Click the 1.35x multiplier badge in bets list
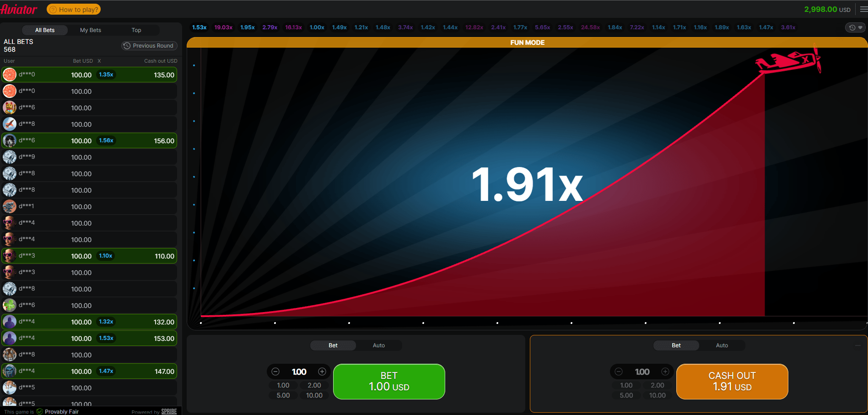The width and height of the screenshot is (868, 415). 106,75
